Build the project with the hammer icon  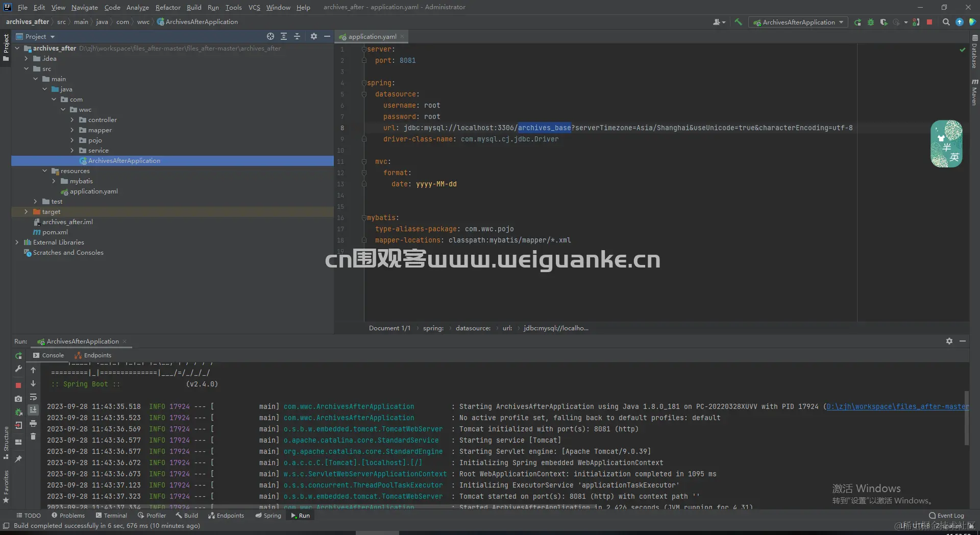click(738, 22)
